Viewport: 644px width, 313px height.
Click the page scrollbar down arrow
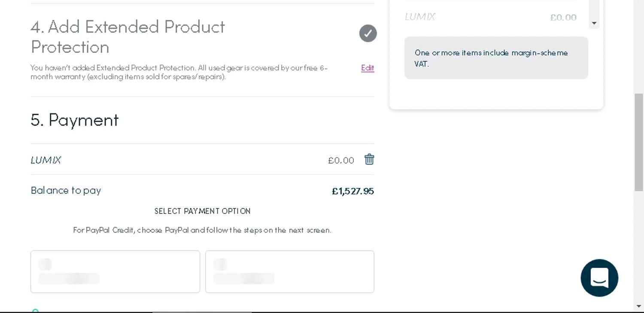click(639, 307)
